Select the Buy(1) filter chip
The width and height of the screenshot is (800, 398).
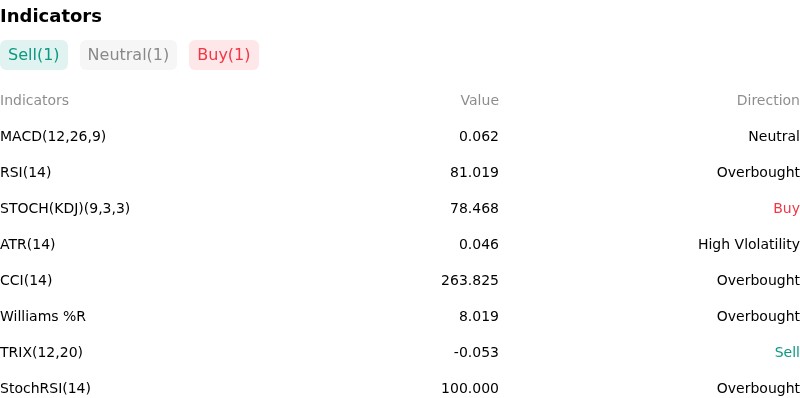(224, 55)
